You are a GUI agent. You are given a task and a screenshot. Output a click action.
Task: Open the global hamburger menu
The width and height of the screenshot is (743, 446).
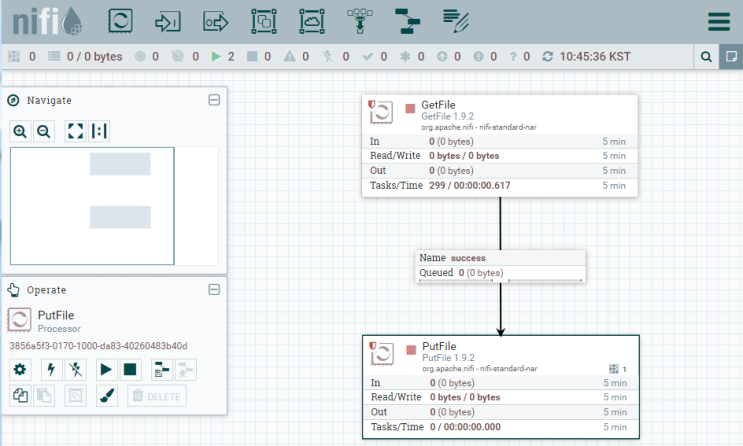[719, 22]
